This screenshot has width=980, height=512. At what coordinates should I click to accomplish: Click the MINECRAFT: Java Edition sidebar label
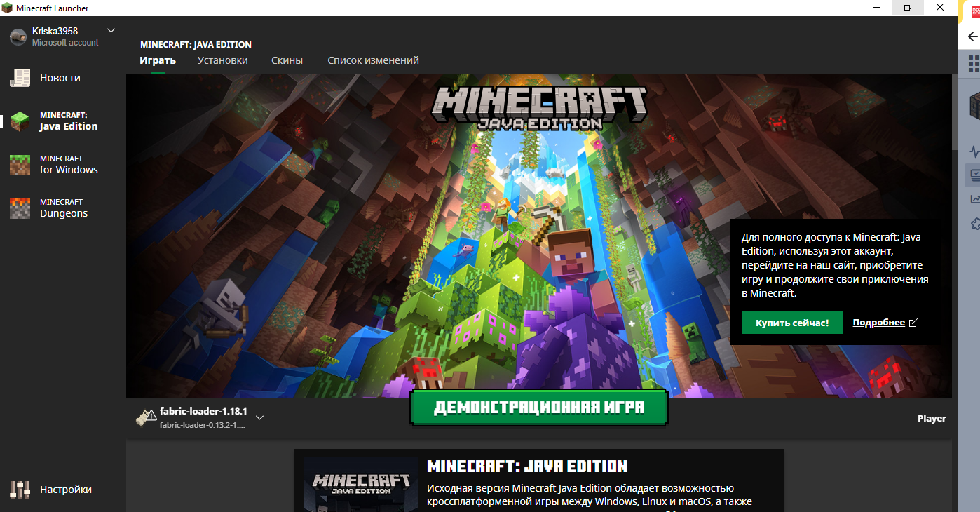point(69,121)
